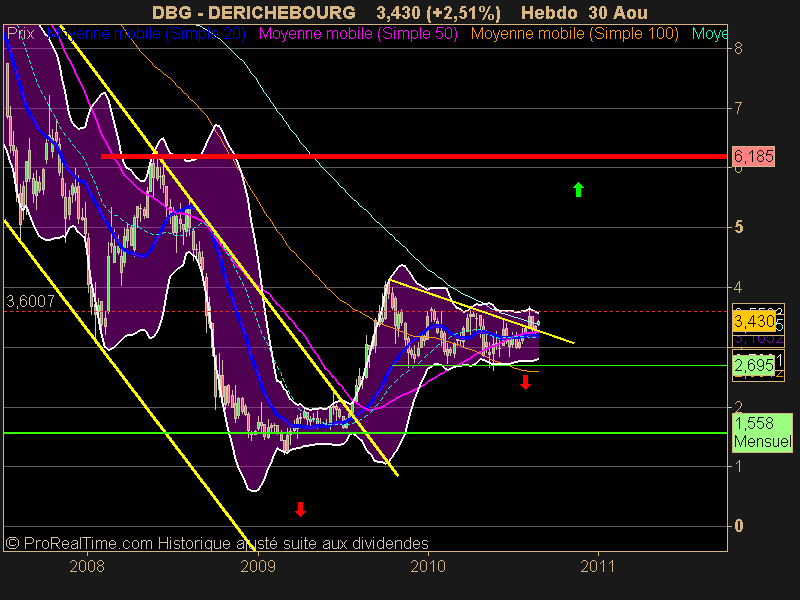Select the Prix legend label
Viewport: 800px width, 600px height.
[20, 34]
